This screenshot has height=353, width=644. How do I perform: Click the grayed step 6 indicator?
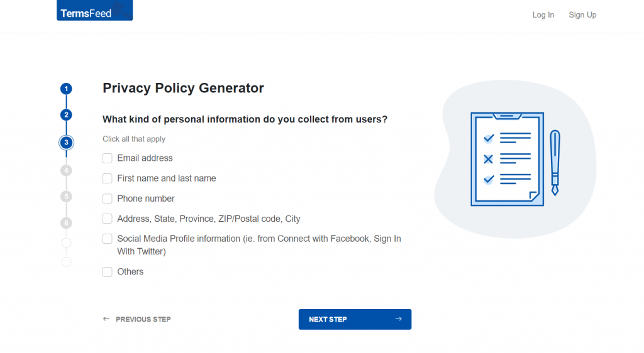(x=66, y=222)
